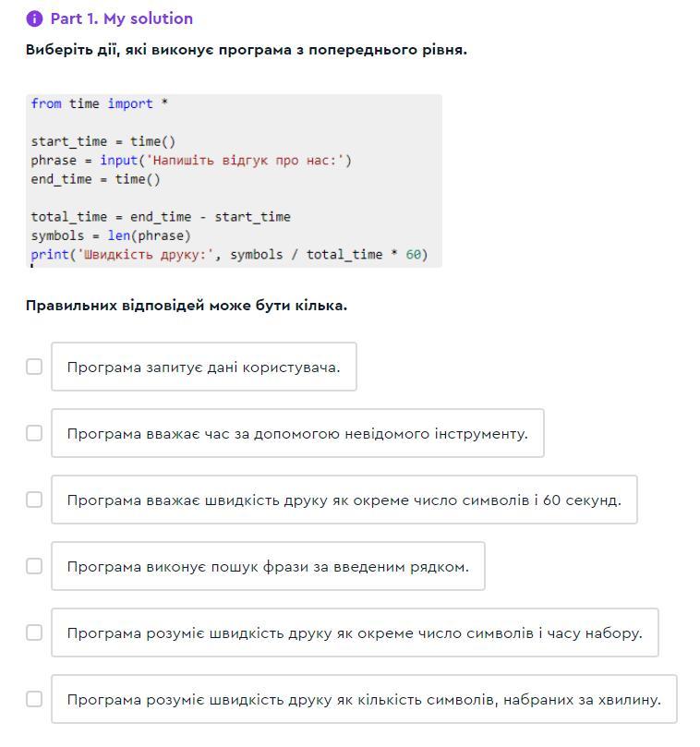Enable the checkbox for "пошук фрази" option
This screenshot has width=700, height=747.
click(34, 566)
